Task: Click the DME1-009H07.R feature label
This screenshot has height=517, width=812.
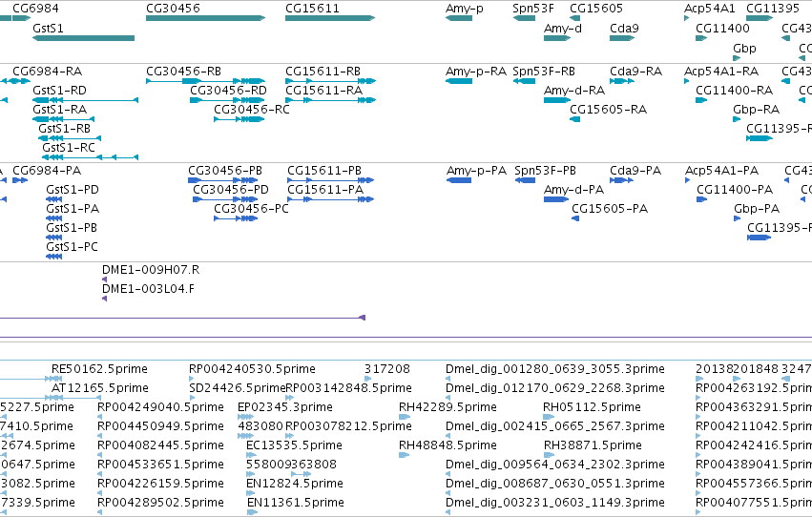Action: coord(151,270)
